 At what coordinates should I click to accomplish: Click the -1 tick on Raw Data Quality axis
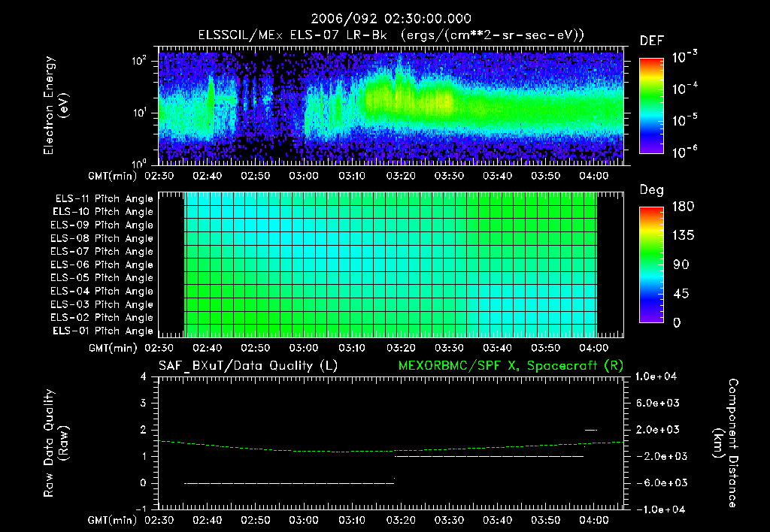pyautogui.click(x=141, y=509)
